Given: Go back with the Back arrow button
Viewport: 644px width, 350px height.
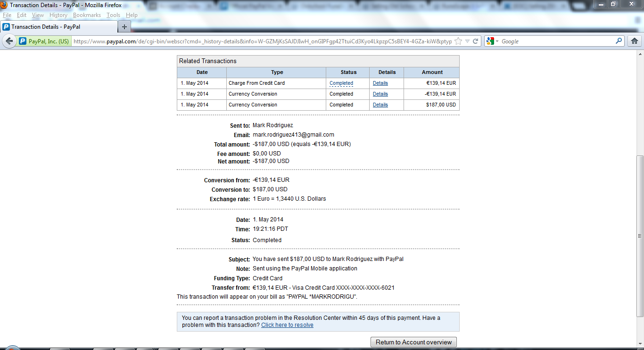Looking at the screenshot, I should (x=9, y=41).
